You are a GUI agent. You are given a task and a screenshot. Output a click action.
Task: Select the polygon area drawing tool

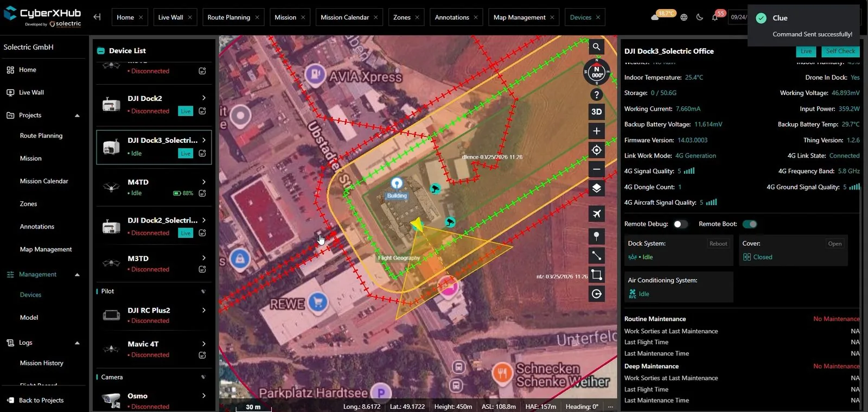[596, 275]
